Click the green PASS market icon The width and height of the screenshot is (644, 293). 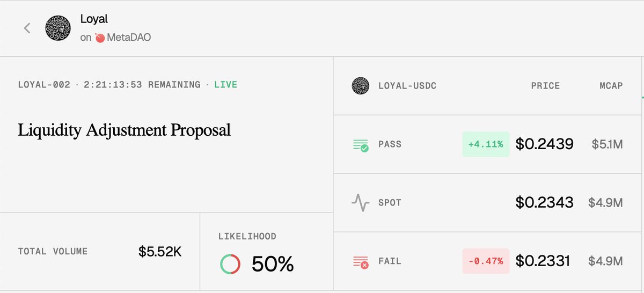[361, 144]
